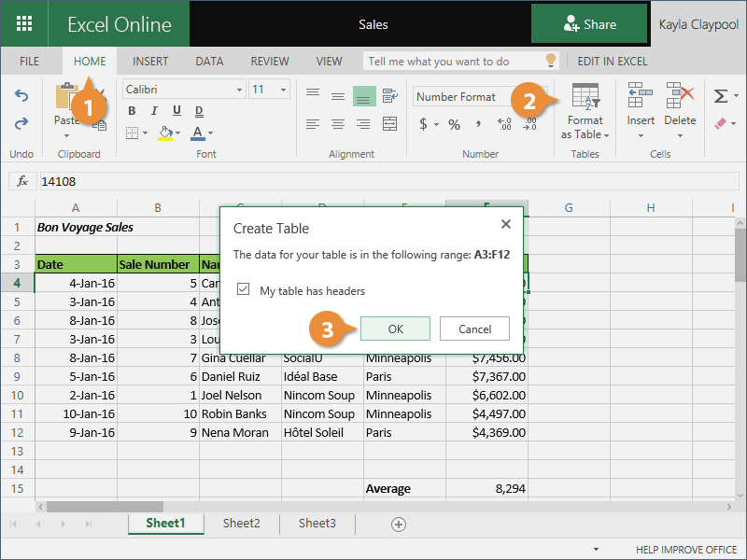This screenshot has height=560, width=747.
Task: Open the font size dropdown
Action: pos(272,90)
